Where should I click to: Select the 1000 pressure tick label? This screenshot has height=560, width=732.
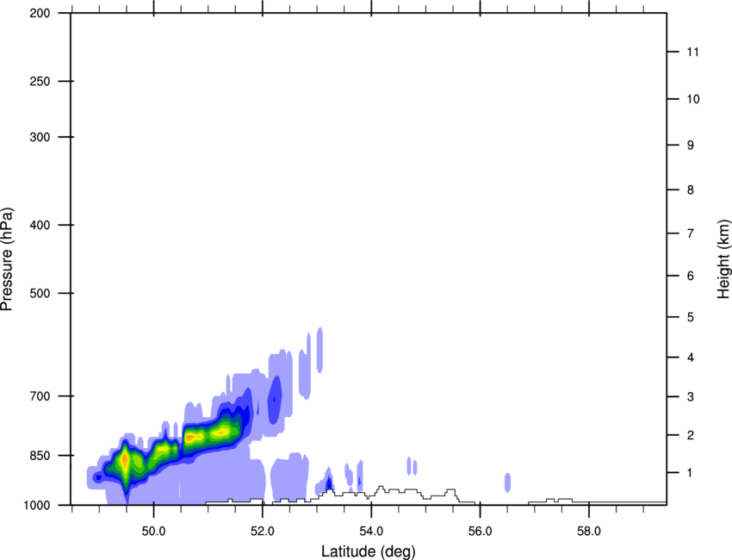(x=37, y=506)
